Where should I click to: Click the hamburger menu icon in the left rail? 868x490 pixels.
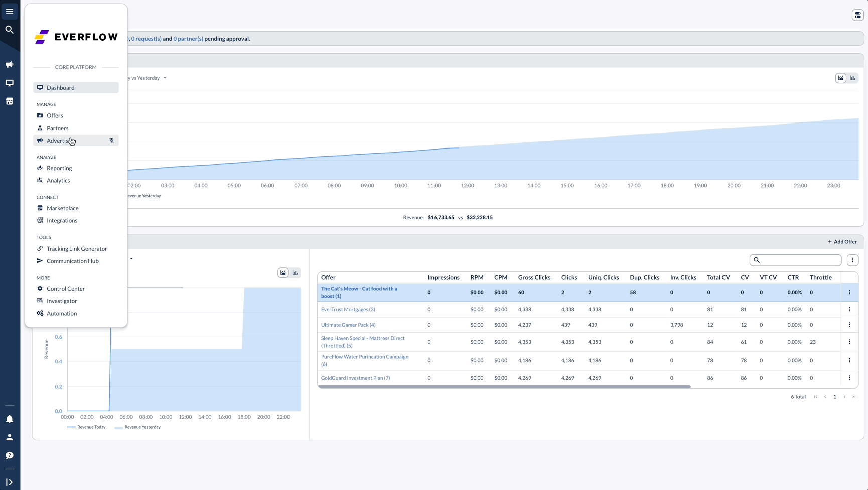click(10, 11)
